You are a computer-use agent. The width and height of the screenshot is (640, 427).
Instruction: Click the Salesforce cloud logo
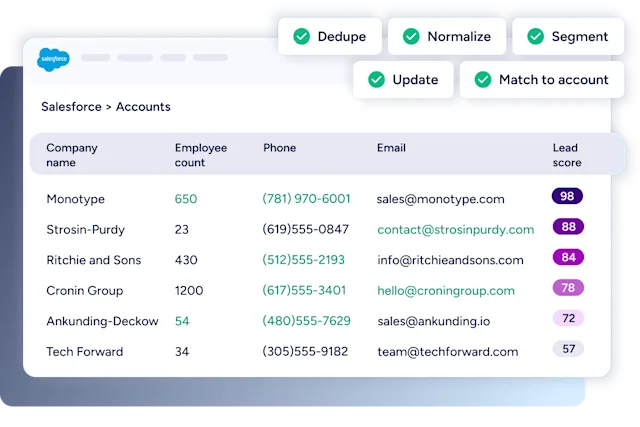click(53, 59)
